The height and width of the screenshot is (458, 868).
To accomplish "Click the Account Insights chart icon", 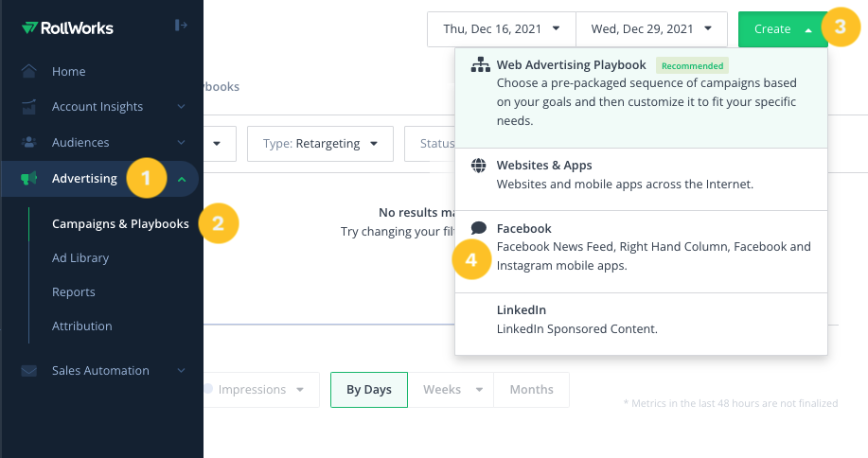I will tap(28, 107).
